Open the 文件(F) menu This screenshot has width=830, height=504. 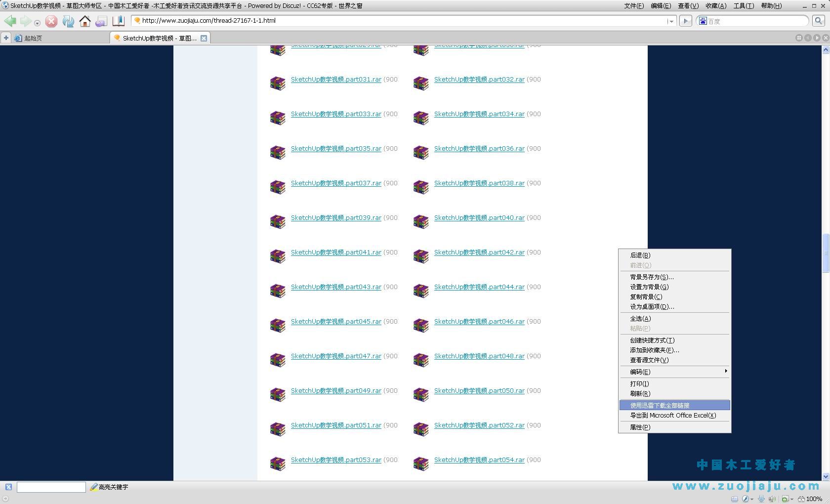point(634,6)
